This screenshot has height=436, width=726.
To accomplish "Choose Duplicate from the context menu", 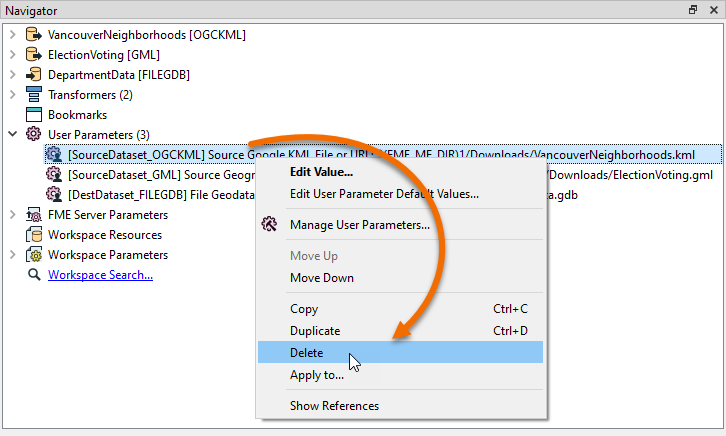I will click(x=315, y=331).
